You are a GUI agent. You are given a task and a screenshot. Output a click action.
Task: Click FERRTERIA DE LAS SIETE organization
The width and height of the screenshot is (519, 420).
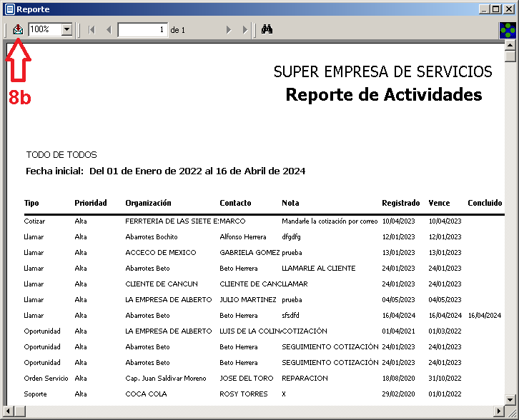pyautogui.click(x=172, y=221)
